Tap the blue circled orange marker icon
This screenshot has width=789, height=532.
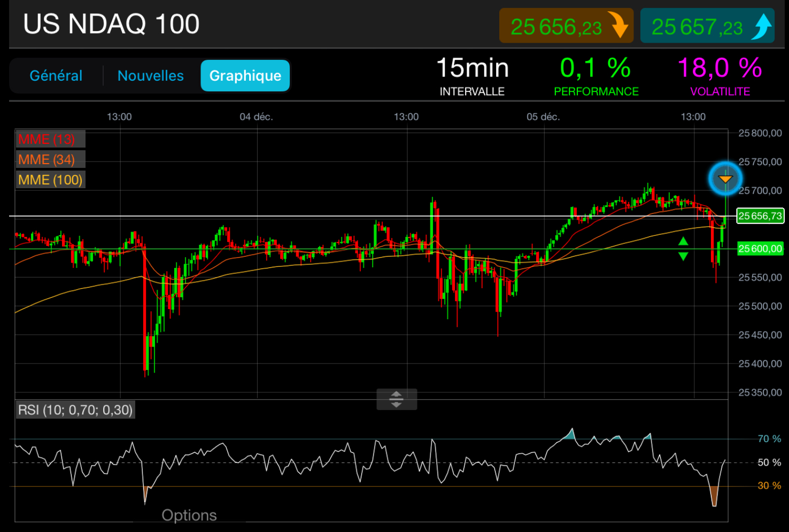pos(725,179)
